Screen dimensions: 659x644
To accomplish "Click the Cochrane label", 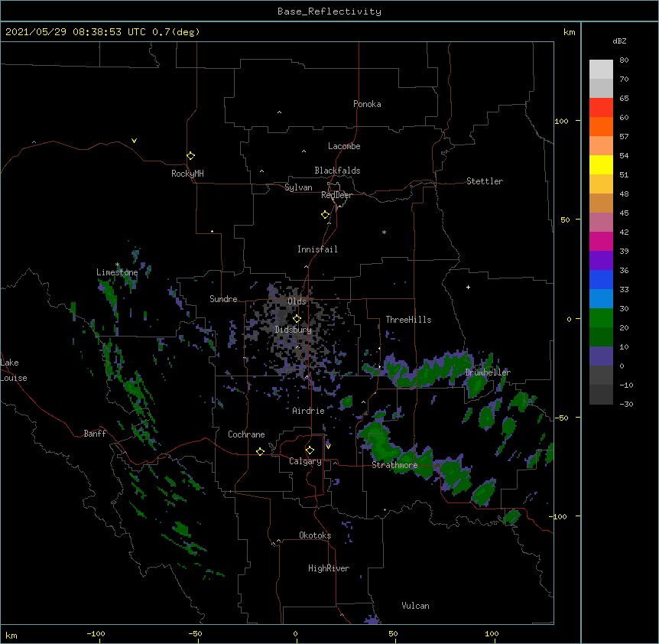I will click(246, 434).
